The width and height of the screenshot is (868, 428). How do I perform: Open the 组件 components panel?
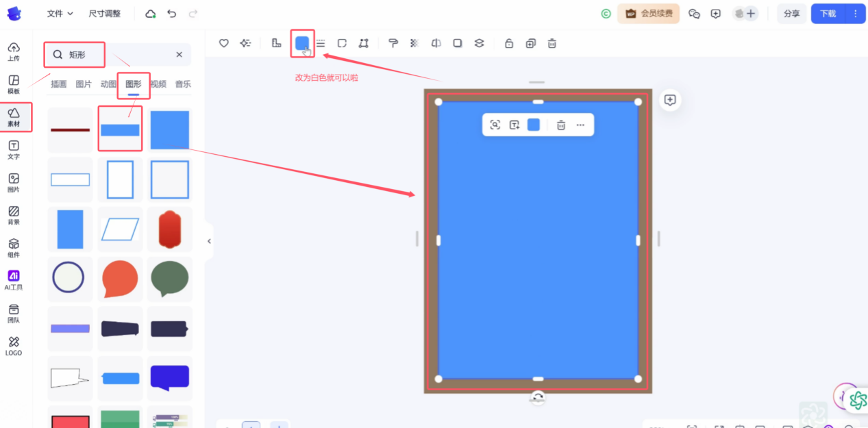pos(14,248)
